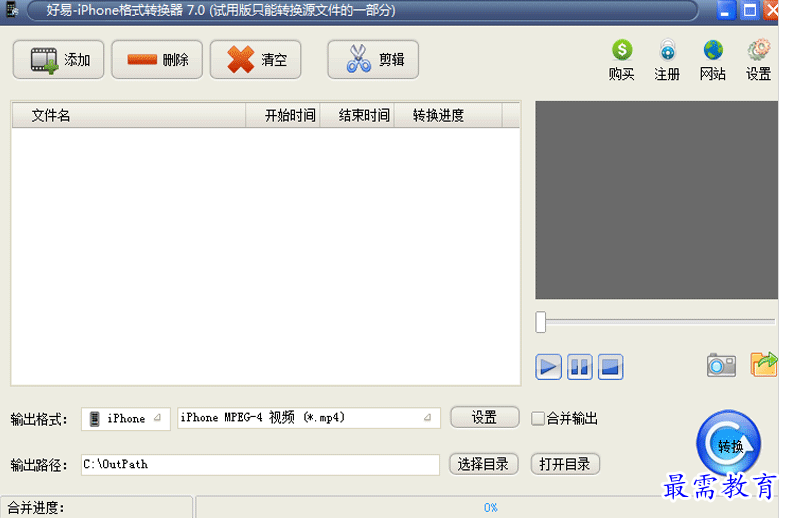Click the 转换进度 column header
The height and width of the screenshot is (518, 785).
tap(448, 116)
